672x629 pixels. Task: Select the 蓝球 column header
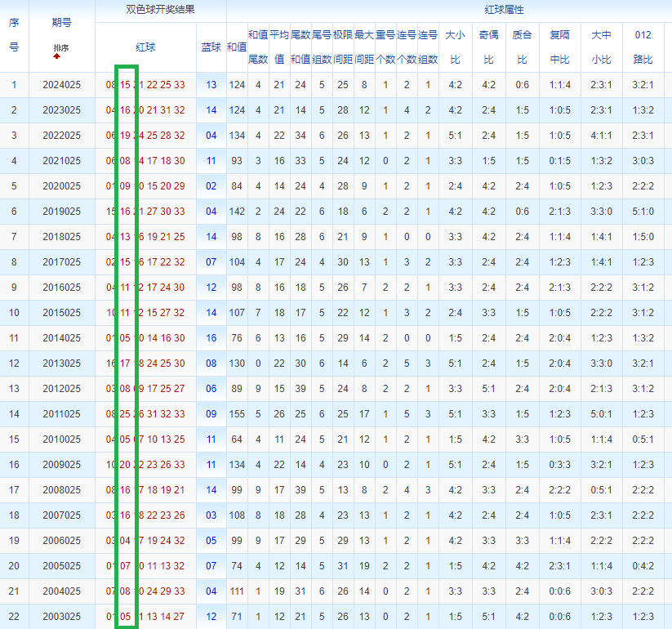coord(211,47)
